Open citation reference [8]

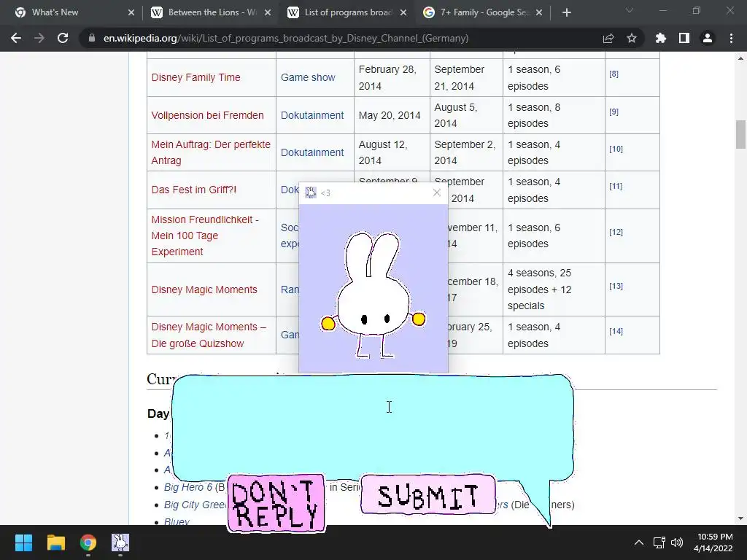point(614,74)
